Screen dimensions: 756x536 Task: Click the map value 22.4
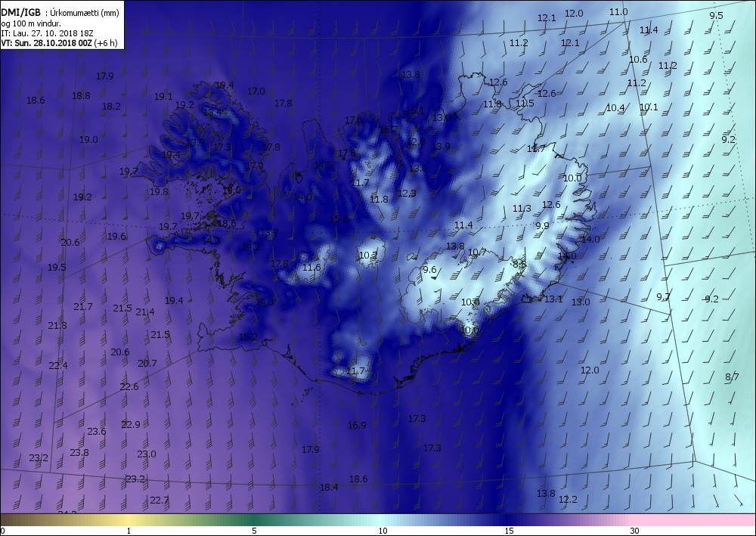(58, 365)
